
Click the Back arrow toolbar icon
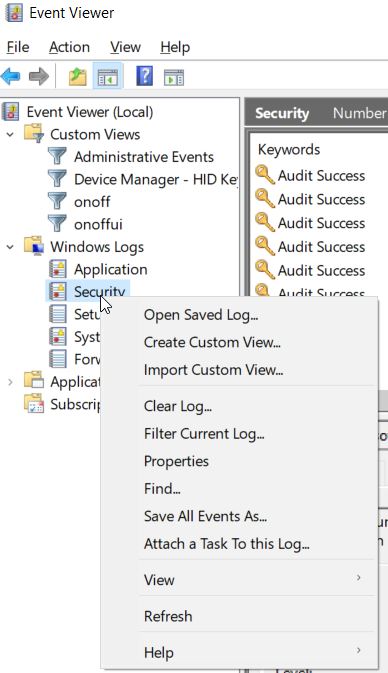tap(11, 77)
